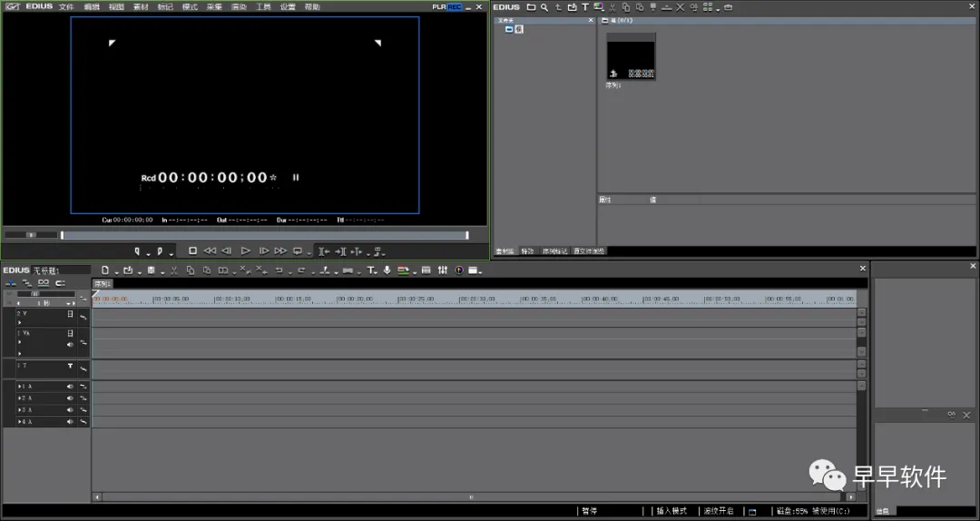Viewport: 980px width, 521px height.
Task: Step back one frame
Action: 226,251
